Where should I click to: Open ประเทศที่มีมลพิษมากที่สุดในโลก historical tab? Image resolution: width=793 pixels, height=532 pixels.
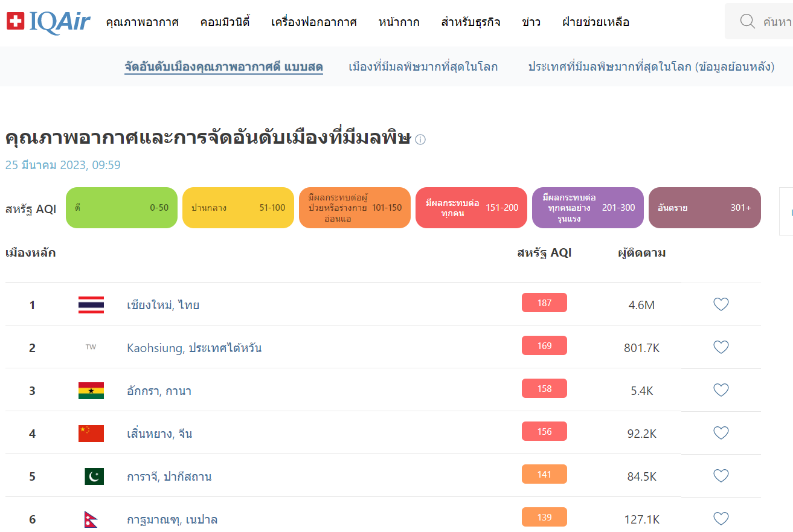click(651, 67)
